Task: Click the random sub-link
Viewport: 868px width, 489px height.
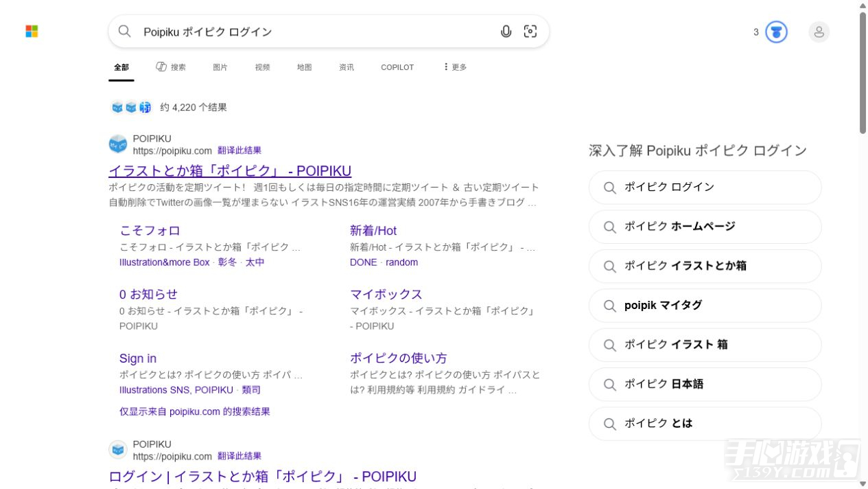Action: click(401, 262)
